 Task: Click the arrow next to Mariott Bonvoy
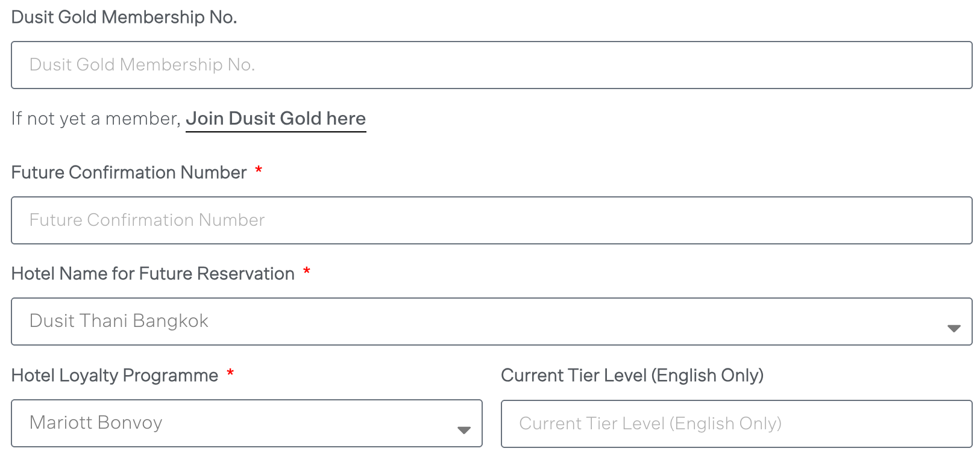(463, 429)
